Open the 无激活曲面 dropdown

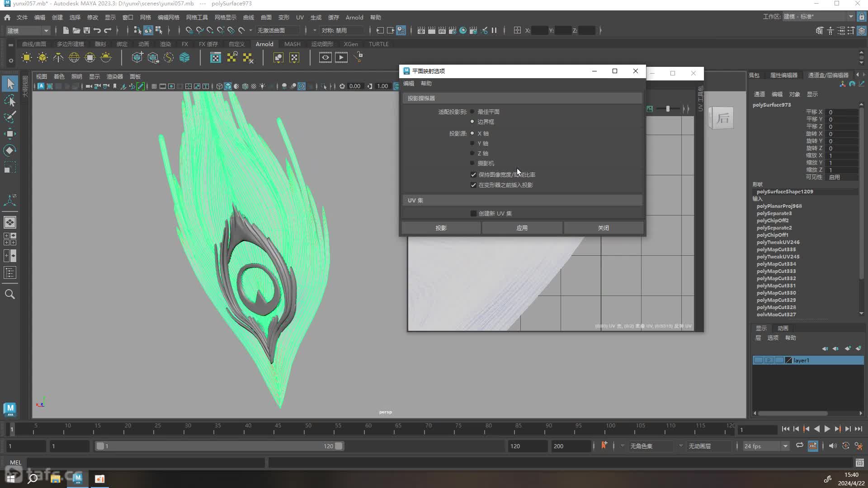tap(278, 30)
